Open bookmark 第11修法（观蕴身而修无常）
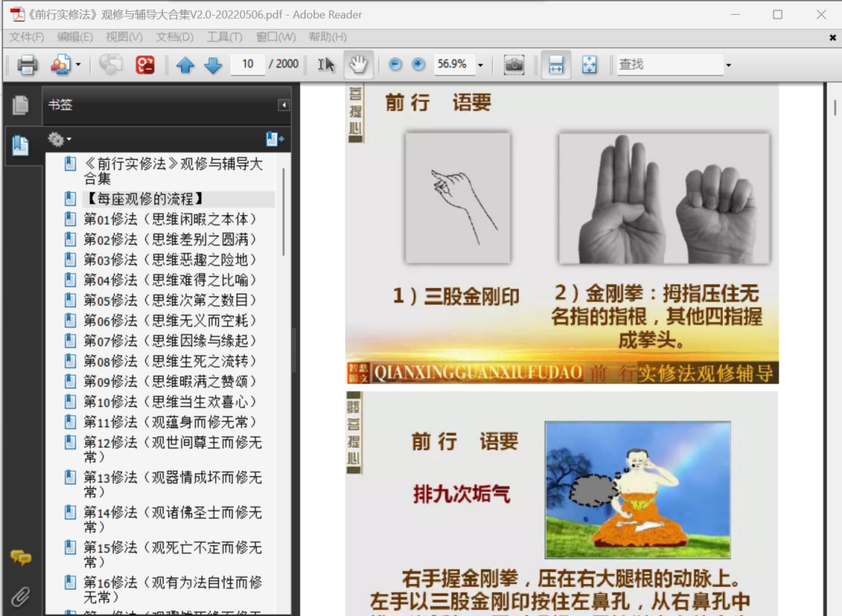Viewport: 842px width, 616px height. click(x=170, y=422)
